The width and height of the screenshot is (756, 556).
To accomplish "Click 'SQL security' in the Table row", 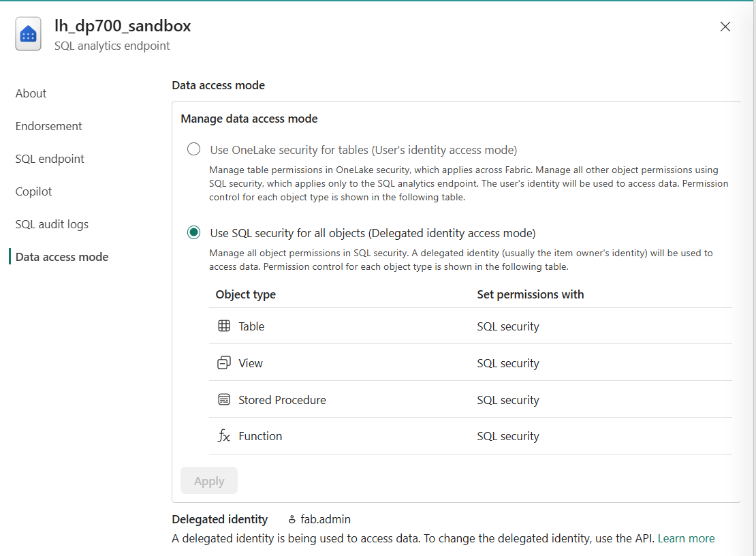I will point(508,326).
